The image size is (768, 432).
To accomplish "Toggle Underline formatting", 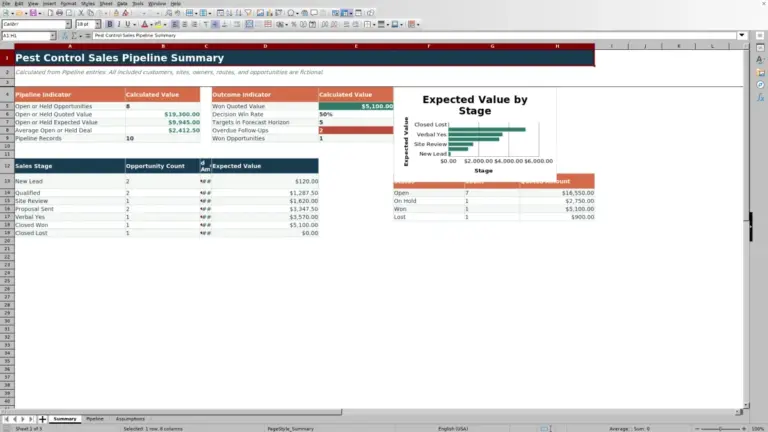I will (x=128, y=24).
